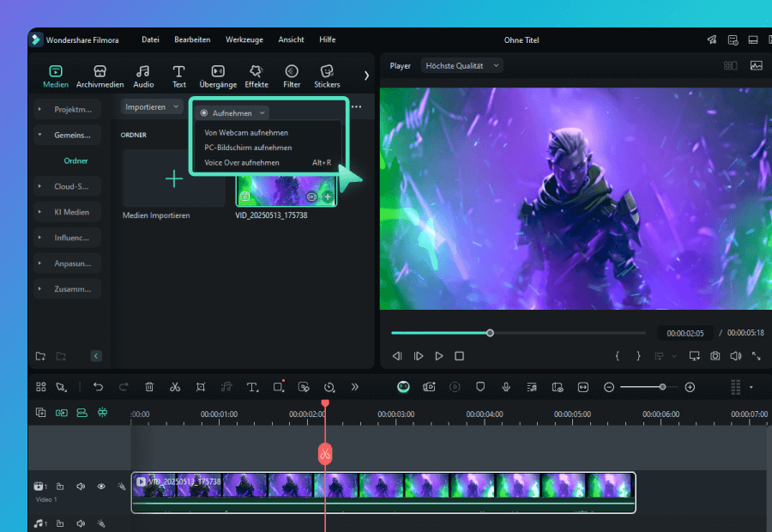Screen dimensions: 772x532
Task: Delete selected clip with trash icon
Action: point(149,387)
